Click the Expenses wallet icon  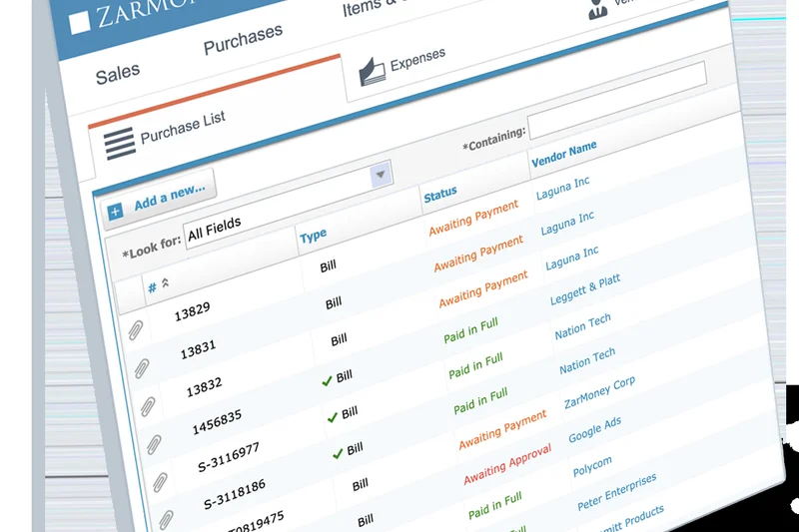click(x=372, y=70)
